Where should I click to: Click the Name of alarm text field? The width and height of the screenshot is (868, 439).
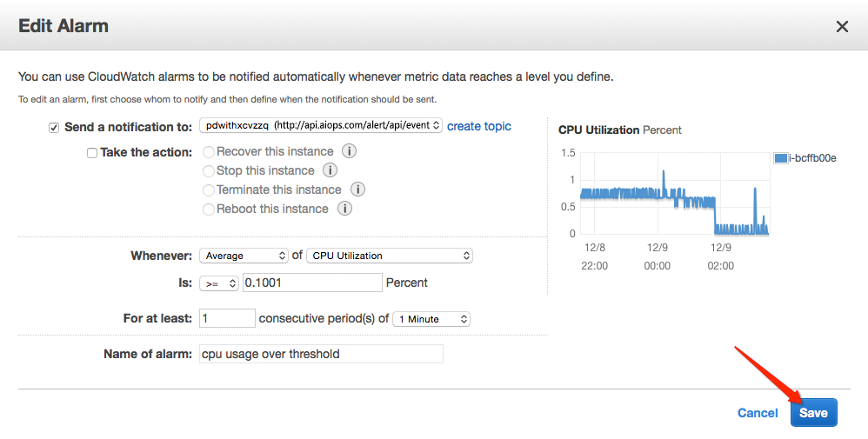click(x=321, y=354)
